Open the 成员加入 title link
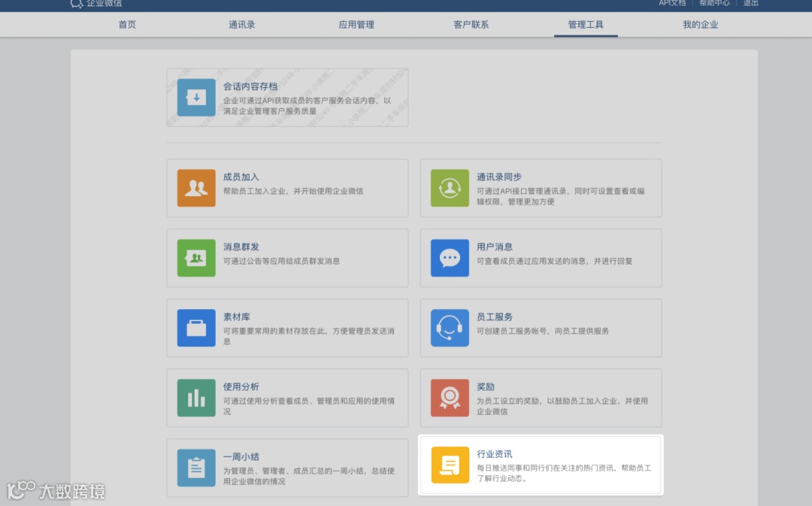812x506 pixels. pyautogui.click(x=241, y=177)
